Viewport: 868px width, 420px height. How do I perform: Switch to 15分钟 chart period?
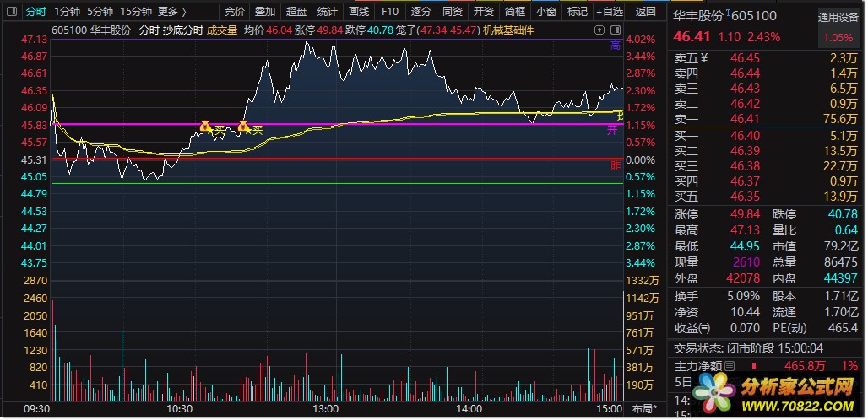click(x=136, y=11)
